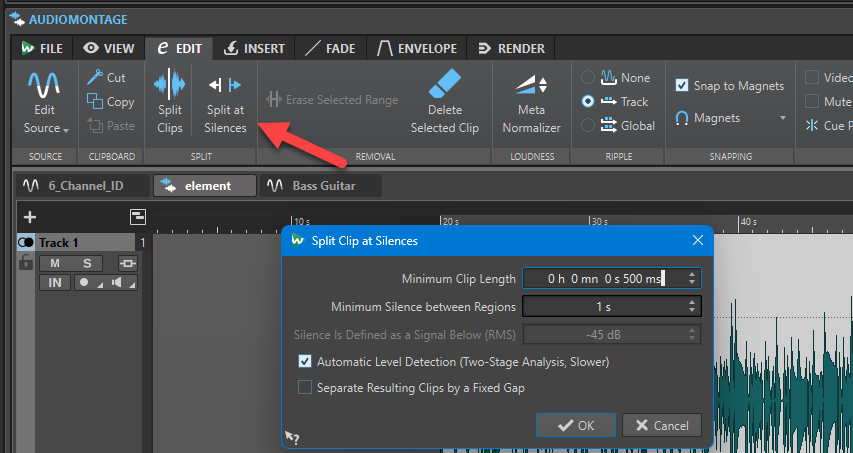Image resolution: width=853 pixels, height=453 pixels.
Task: Open the FADE ribbon tab
Action: 331,48
